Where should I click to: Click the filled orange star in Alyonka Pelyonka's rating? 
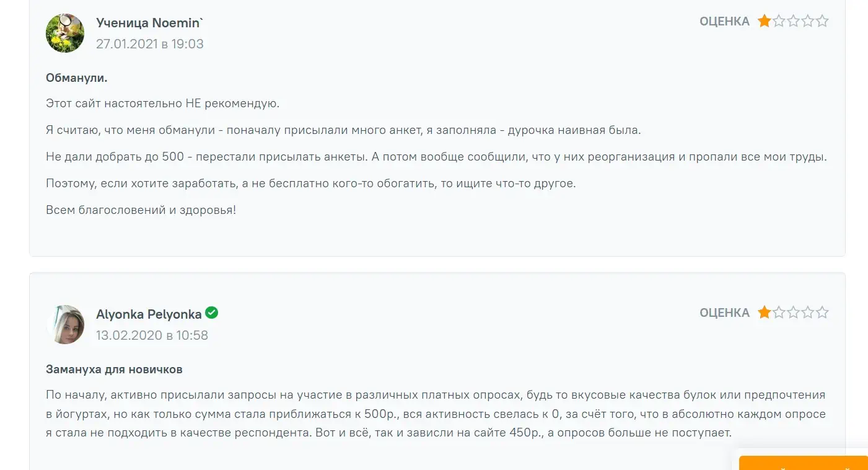(x=765, y=312)
